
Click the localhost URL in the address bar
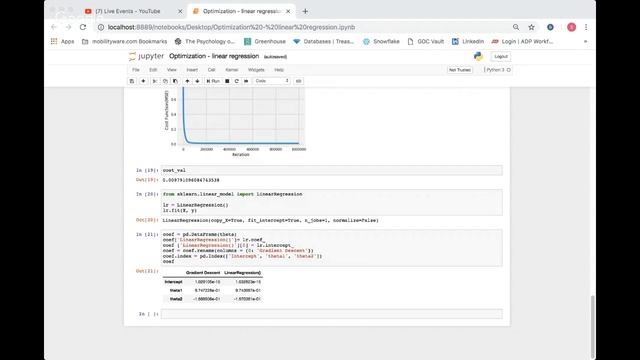pyautogui.click(x=231, y=27)
